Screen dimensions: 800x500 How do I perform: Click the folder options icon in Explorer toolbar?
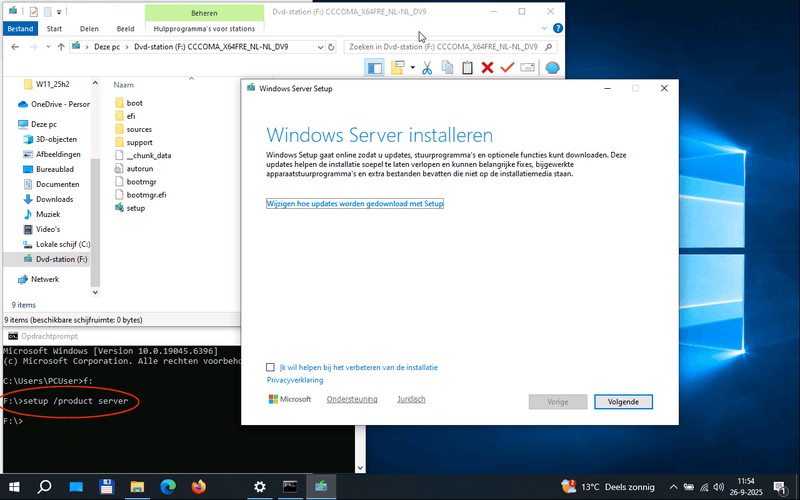pos(397,67)
